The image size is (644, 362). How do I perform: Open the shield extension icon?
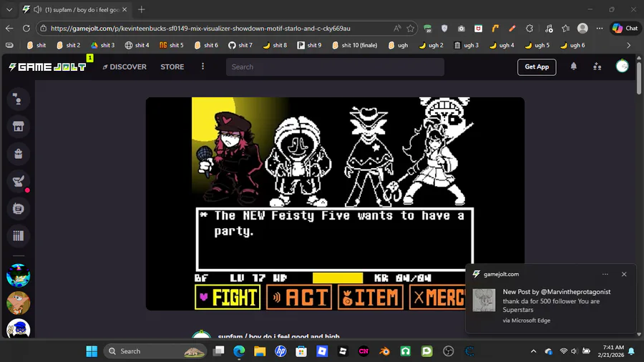coord(444,29)
